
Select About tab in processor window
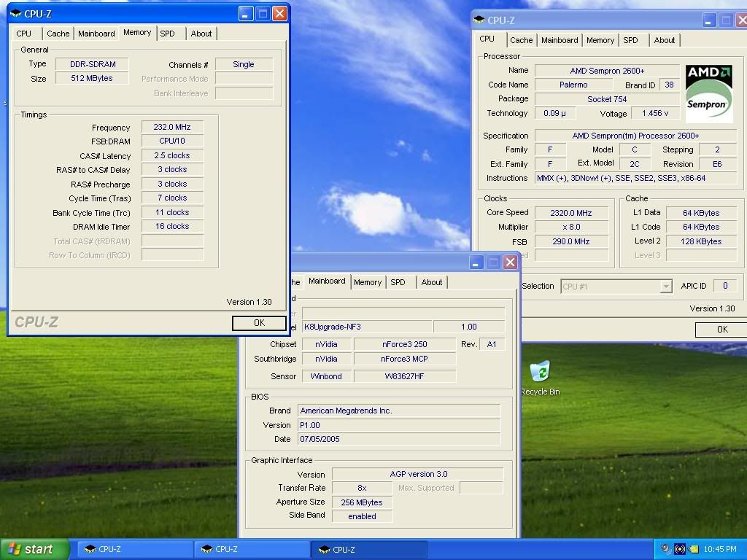tap(664, 41)
